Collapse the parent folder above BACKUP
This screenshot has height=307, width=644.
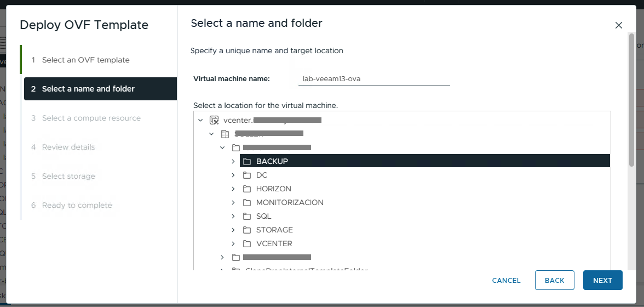(222, 147)
